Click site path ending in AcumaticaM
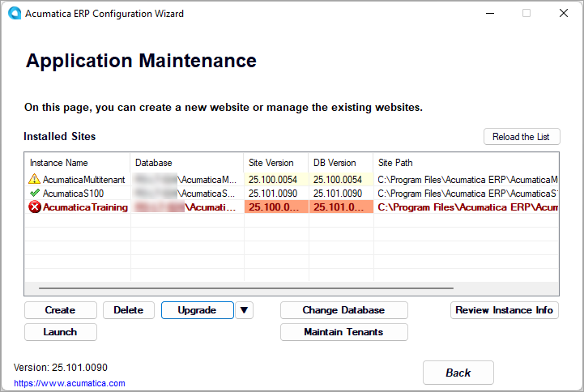 466,180
